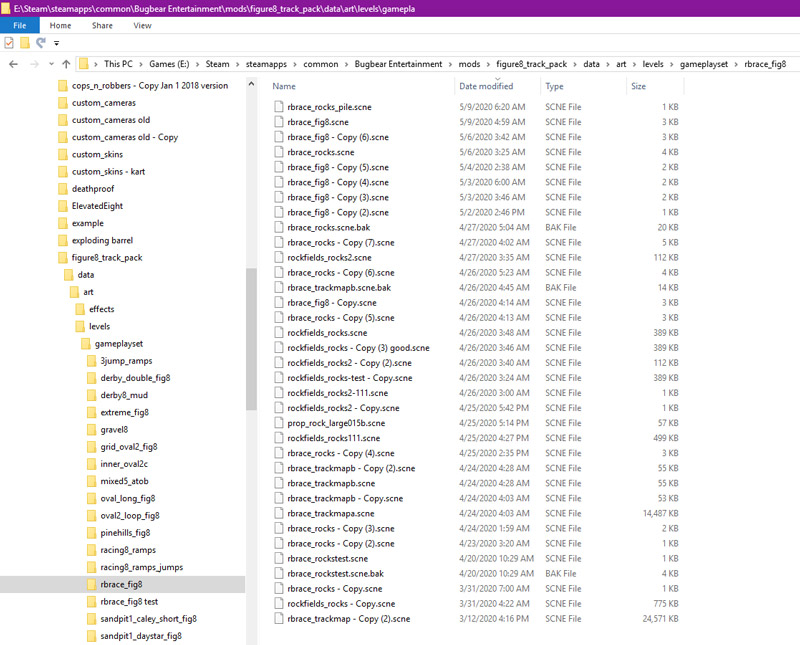Screen dimensions: 800x645
Task: Select the 'deathproof' folder in tree
Action: coord(93,189)
